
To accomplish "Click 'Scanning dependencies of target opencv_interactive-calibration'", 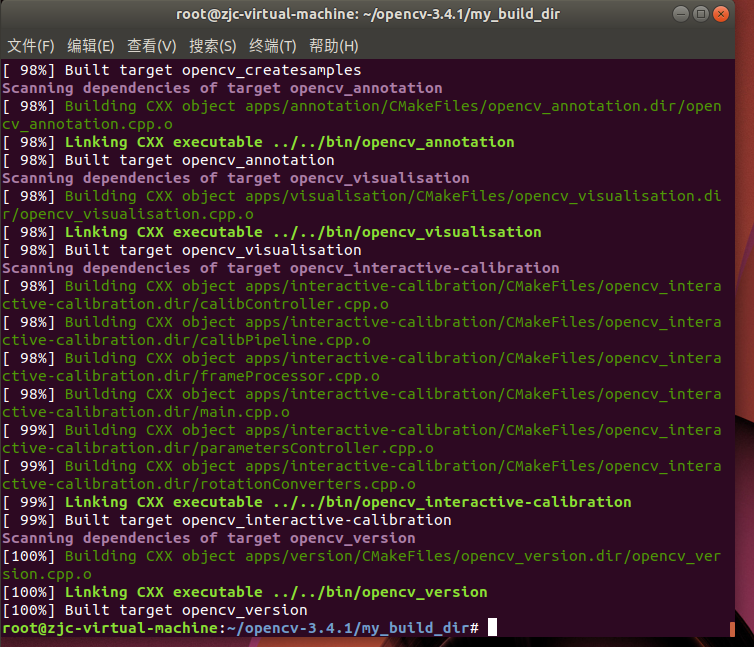I will click(281, 268).
